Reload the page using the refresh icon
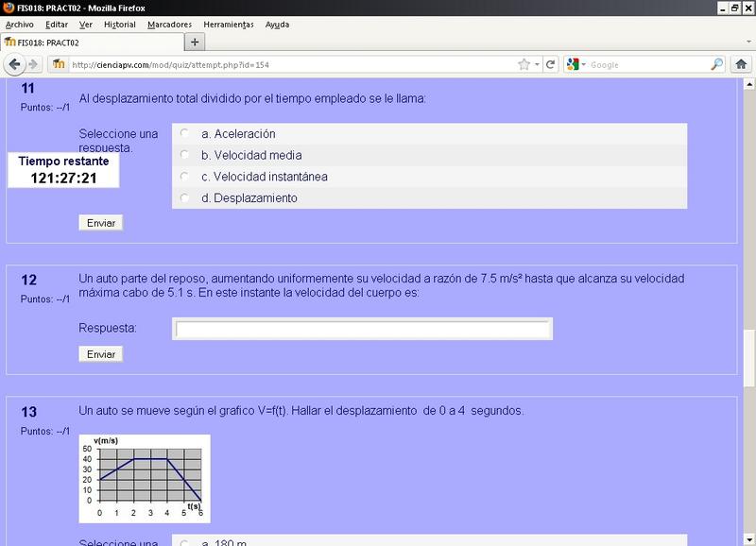Image resolution: width=756 pixels, height=546 pixels. click(550, 64)
